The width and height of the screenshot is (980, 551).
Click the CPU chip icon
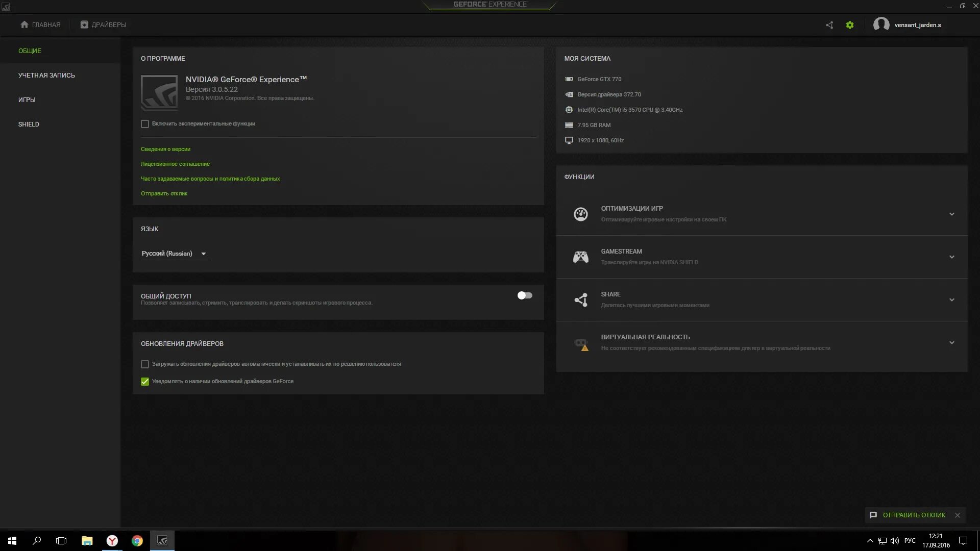coord(569,110)
